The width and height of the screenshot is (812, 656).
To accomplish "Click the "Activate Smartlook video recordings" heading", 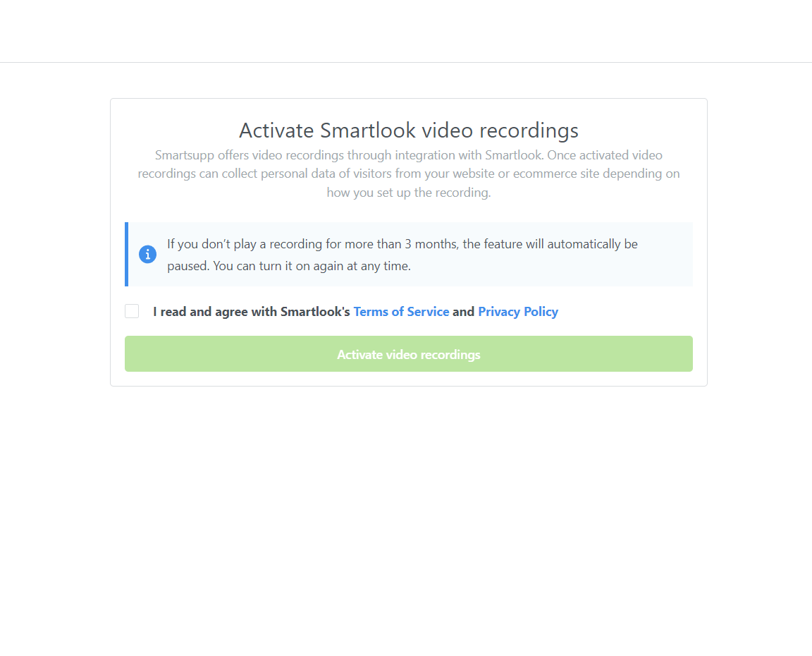I will point(408,130).
